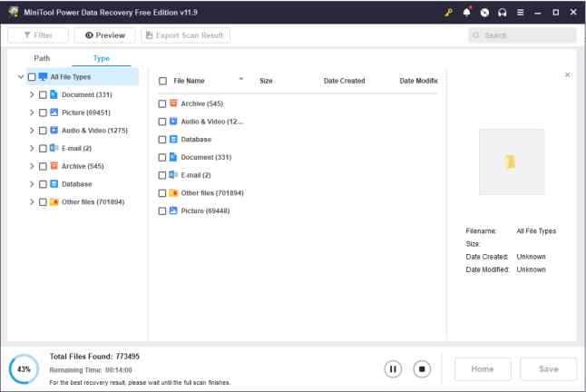Expand the Document (331) node
This screenshot has width=586, height=392.
(32, 94)
